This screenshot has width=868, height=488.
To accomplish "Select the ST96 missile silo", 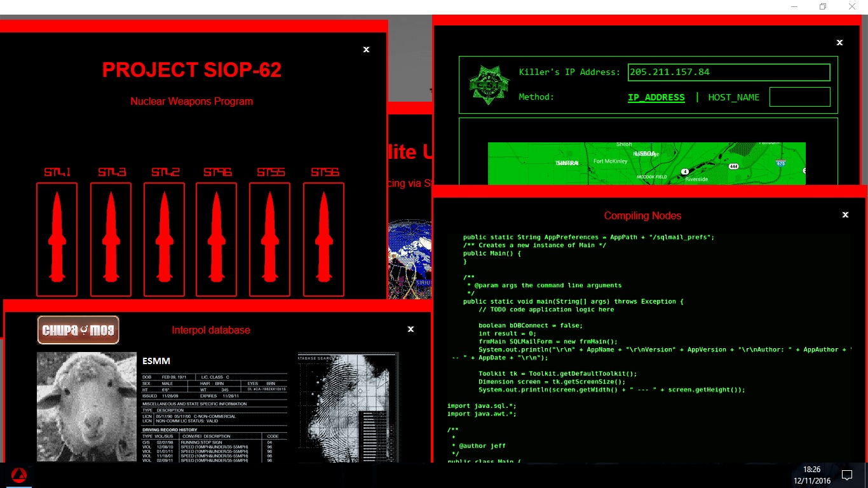I will (x=216, y=239).
